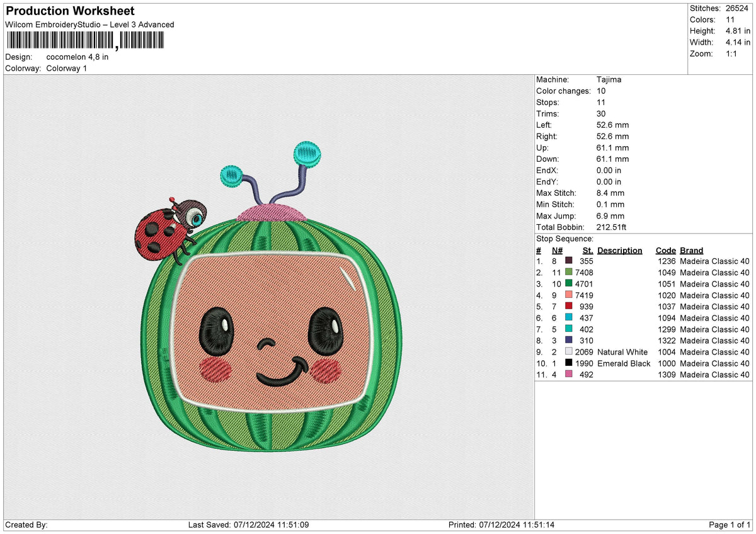Click the EndX value 0.00 in
Image resolution: width=756 pixels, height=534 pixels.
pyautogui.click(x=609, y=170)
